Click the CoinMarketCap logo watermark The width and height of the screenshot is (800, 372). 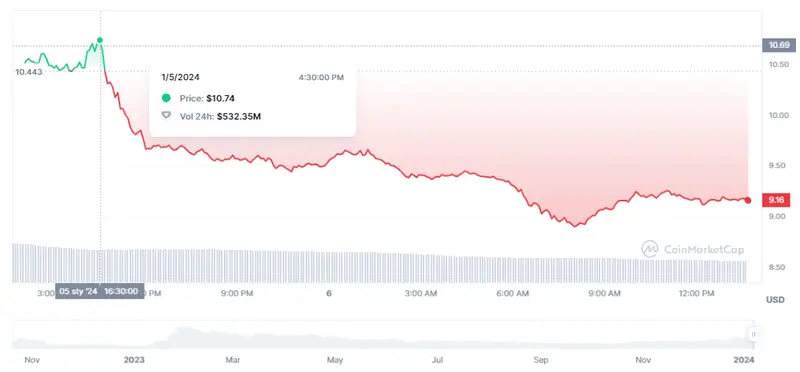(x=692, y=249)
